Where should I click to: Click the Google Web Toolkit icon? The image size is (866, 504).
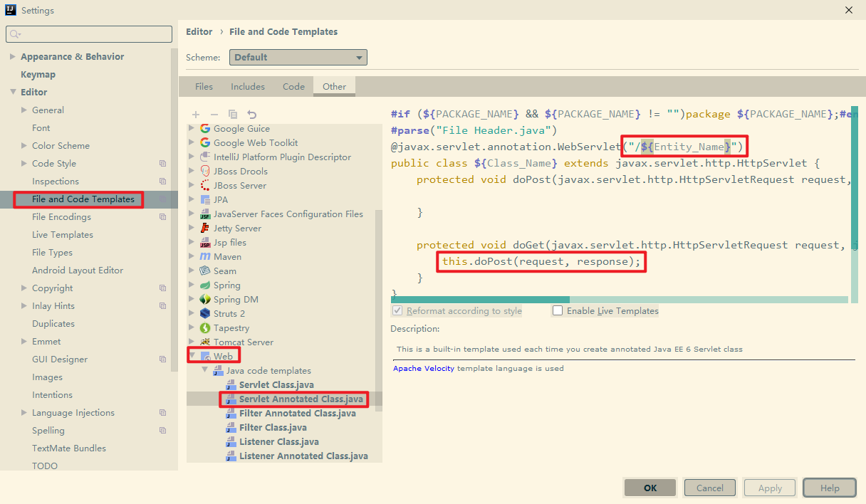pos(205,143)
